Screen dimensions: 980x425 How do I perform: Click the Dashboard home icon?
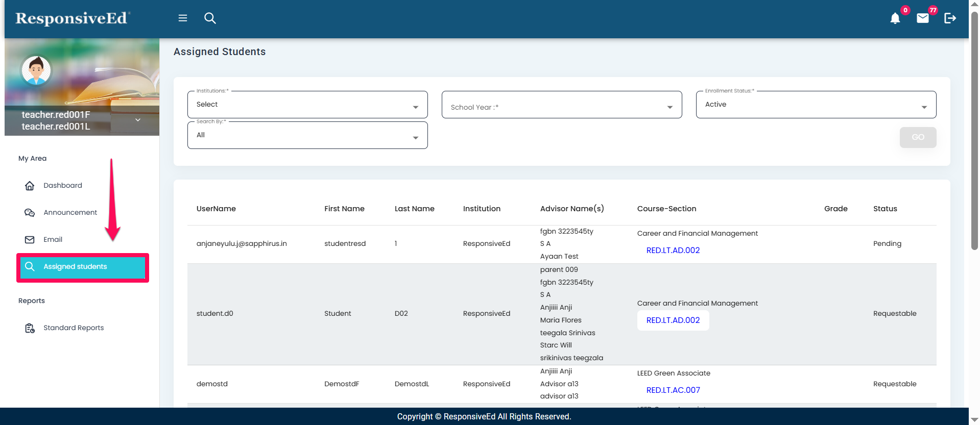(x=30, y=186)
